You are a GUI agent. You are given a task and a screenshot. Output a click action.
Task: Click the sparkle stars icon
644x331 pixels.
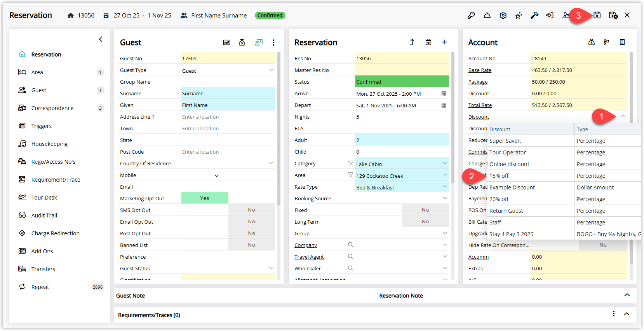pos(519,15)
